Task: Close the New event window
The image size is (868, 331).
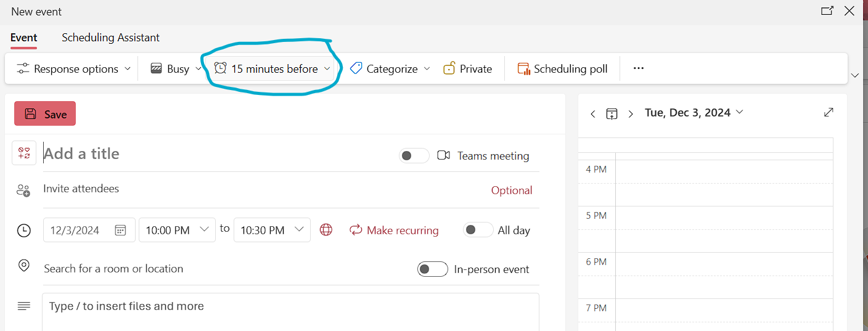Action: click(849, 10)
